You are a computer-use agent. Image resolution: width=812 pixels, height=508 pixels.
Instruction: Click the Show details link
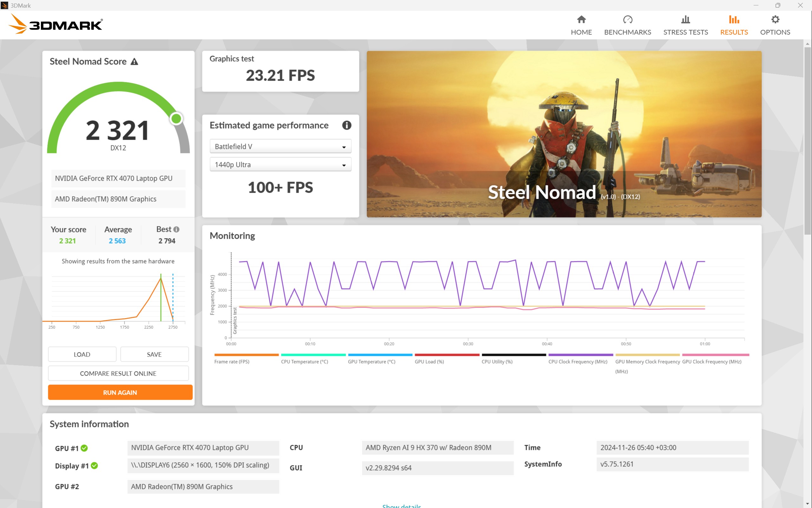coord(402,505)
